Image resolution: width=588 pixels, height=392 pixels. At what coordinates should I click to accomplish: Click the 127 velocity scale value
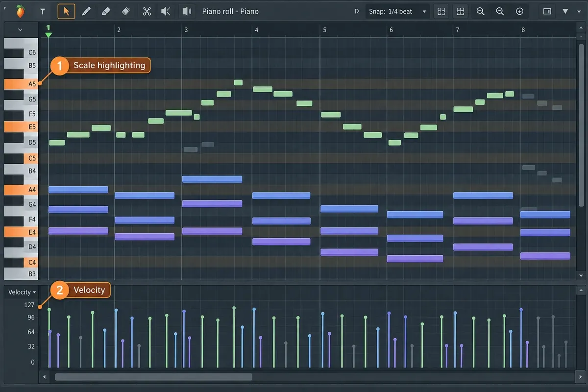point(30,305)
